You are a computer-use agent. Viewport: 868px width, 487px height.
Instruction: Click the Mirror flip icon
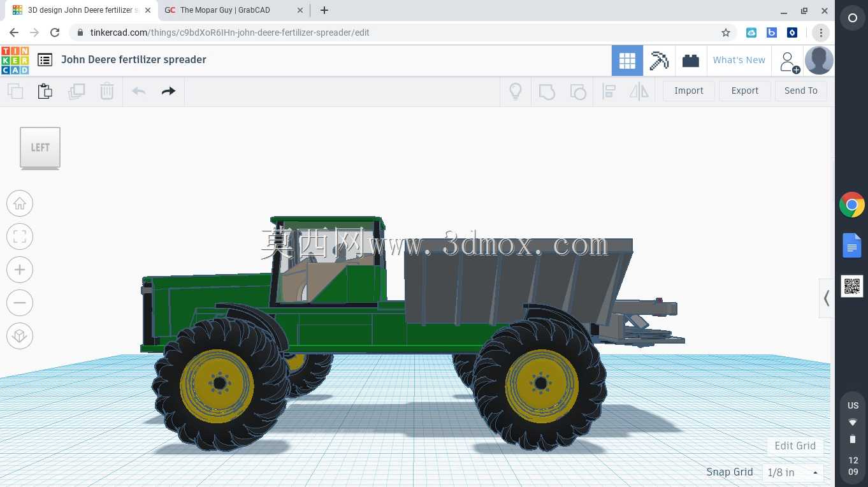[639, 91]
